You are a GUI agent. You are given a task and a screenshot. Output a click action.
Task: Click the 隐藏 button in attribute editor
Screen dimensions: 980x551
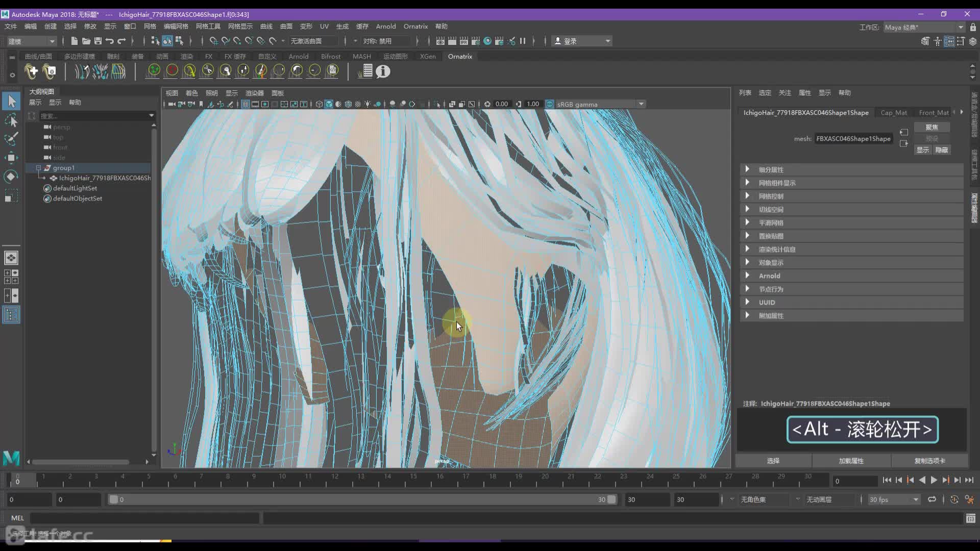pyautogui.click(x=941, y=149)
